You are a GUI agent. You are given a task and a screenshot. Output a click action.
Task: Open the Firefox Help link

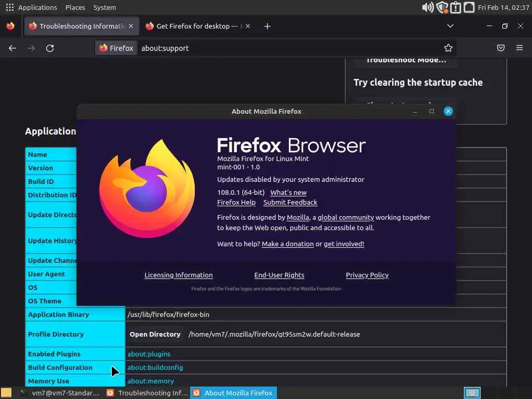(236, 202)
